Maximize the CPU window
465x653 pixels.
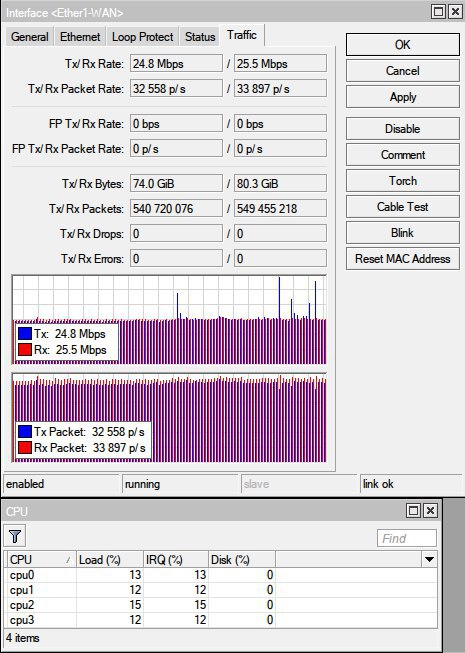tap(413, 510)
